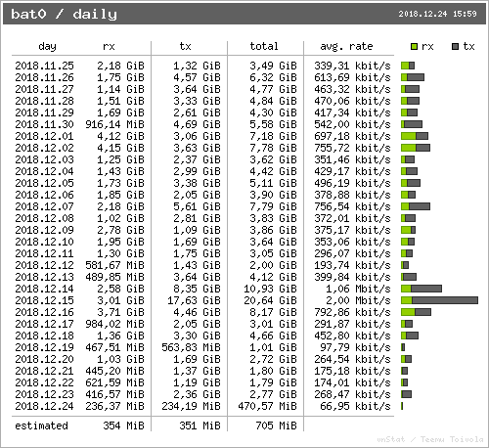Click the 2018.12.15 traffic bar

(x=439, y=300)
